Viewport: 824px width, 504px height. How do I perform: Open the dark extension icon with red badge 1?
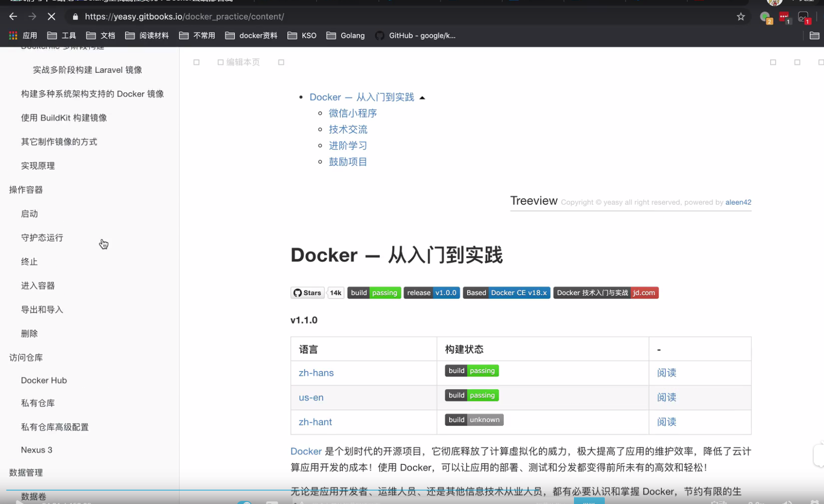804,17
